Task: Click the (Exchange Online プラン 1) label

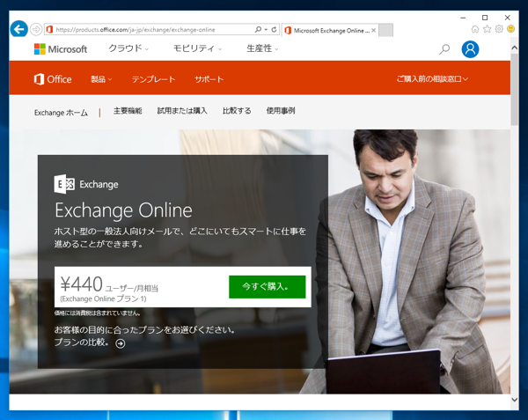Action: pyautogui.click(x=103, y=298)
